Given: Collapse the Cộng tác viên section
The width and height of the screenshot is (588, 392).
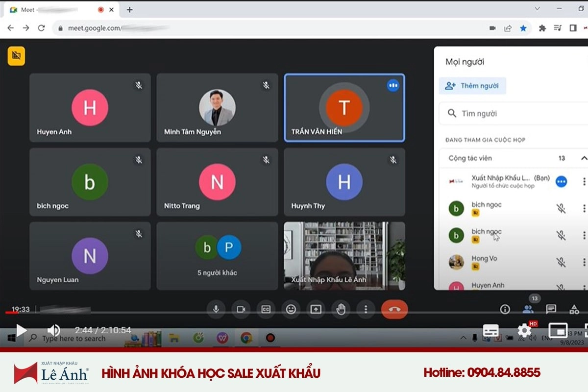Looking at the screenshot, I should pyautogui.click(x=584, y=158).
